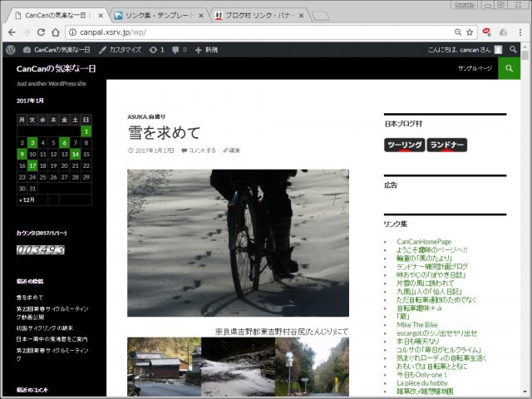Open the 雪を求めて post title
The image size is (532, 399).
(165, 132)
